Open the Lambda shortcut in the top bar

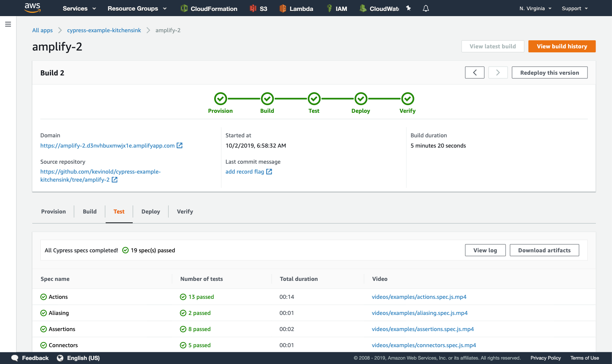[x=296, y=8]
